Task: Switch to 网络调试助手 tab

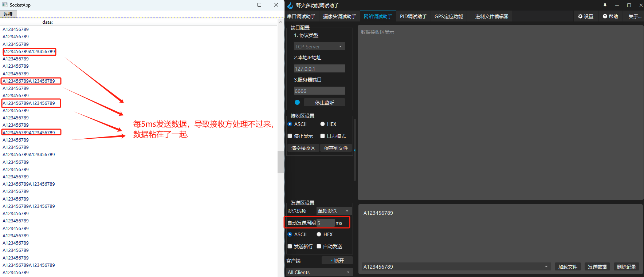Action: pyautogui.click(x=378, y=16)
